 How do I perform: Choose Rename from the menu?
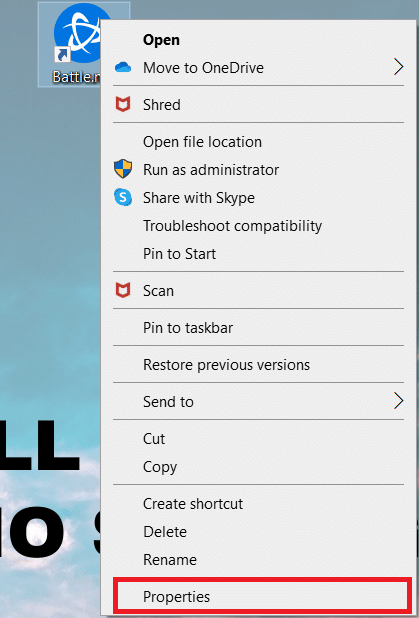click(x=169, y=560)
